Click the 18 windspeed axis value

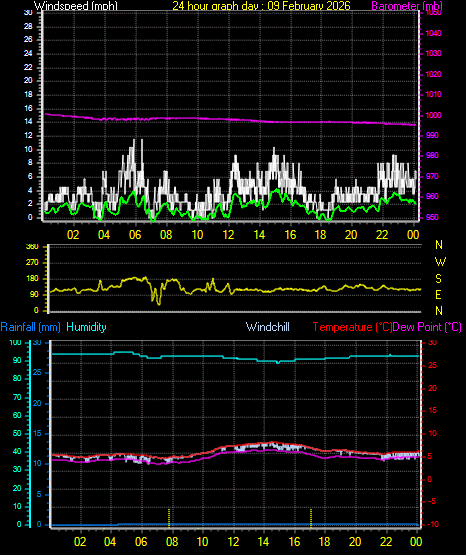[x=28, y=95]
